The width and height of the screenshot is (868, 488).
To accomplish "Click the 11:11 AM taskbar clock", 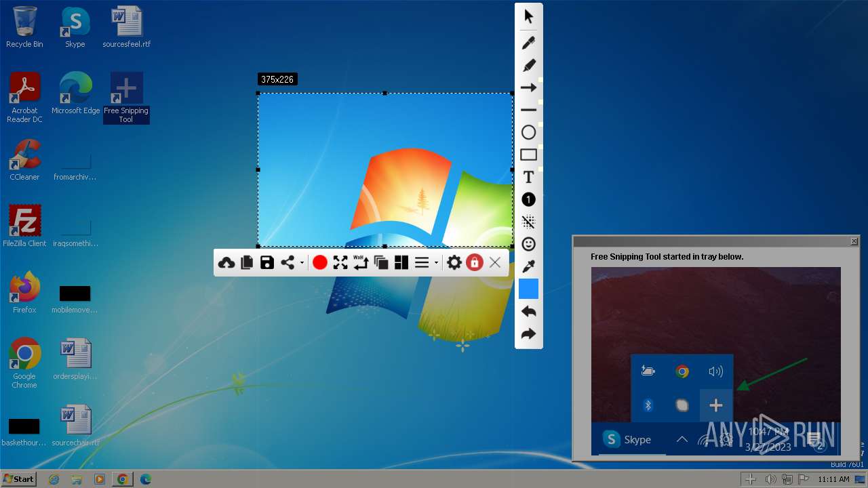I will (x=833, y=479).
